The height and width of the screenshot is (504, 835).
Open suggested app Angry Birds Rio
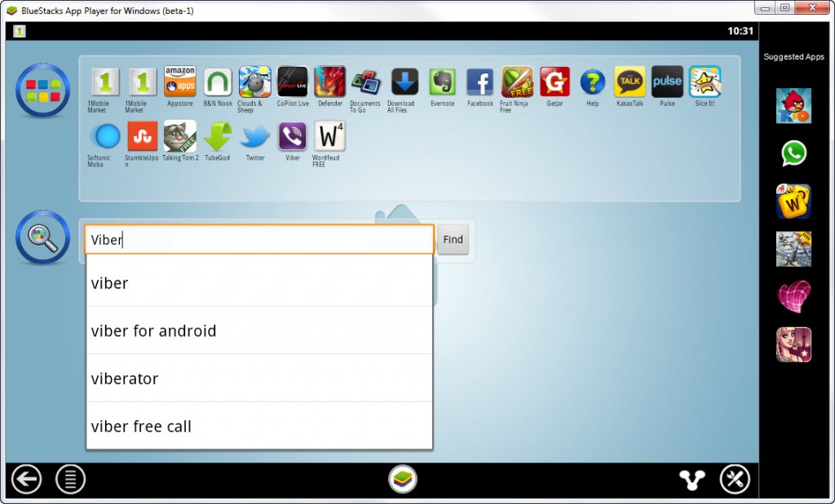coord(793,105)
